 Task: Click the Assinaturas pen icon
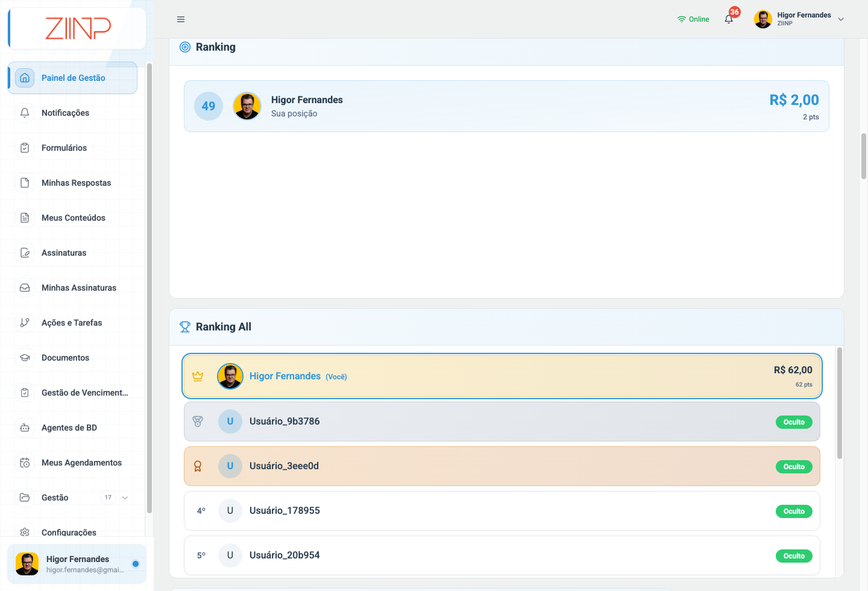[x=25, y=253]
